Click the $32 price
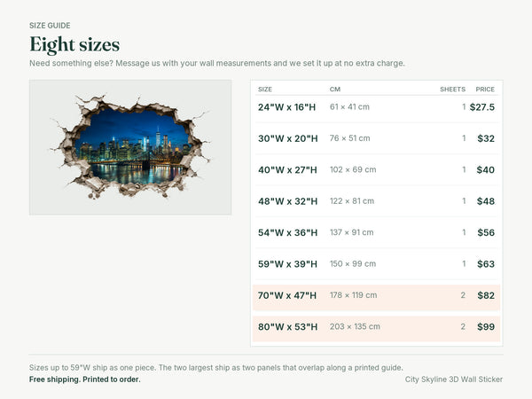The height and width of the screenshot is (399, 532). pos(486,138)
